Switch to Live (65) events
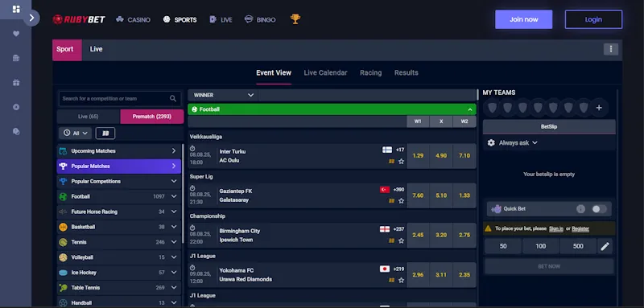 [x=89, y=117]
